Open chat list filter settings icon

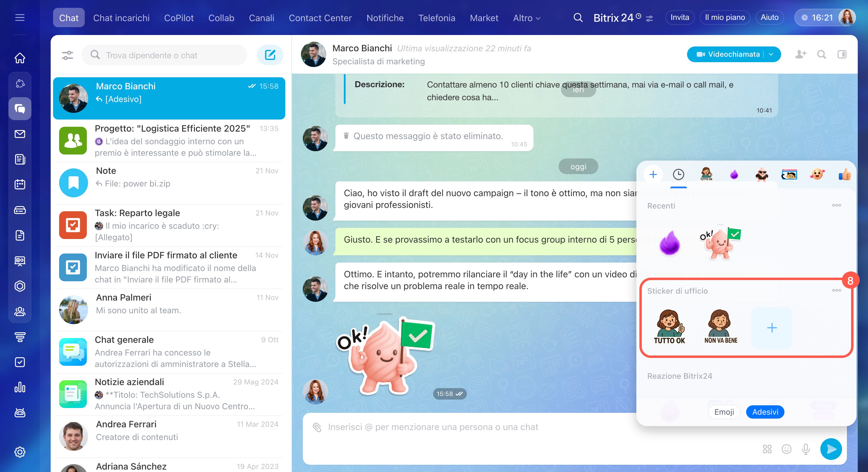pyautogui.click(x=67, y=55)
